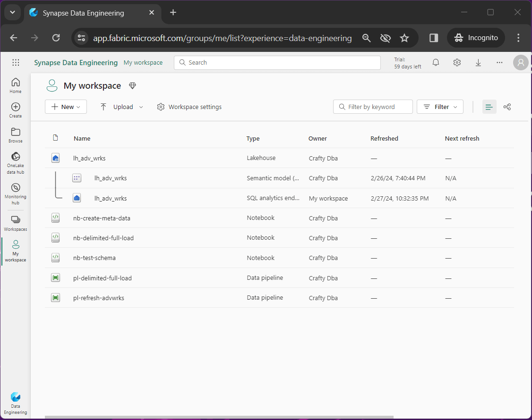This screenshot has width=532, height=420.
Task: Click the download arrow icon in header
Action: click(x=478, y=62)
